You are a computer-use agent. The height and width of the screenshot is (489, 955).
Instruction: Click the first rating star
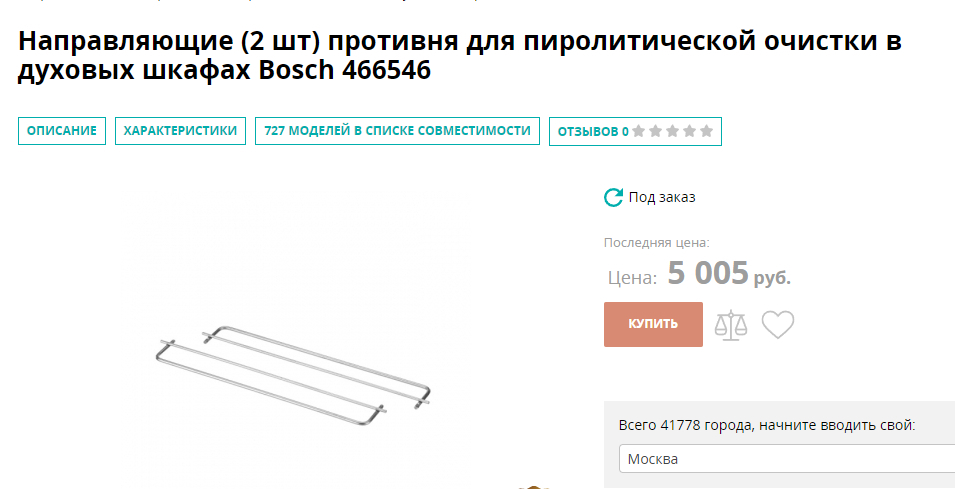click(x=638, y=131)
